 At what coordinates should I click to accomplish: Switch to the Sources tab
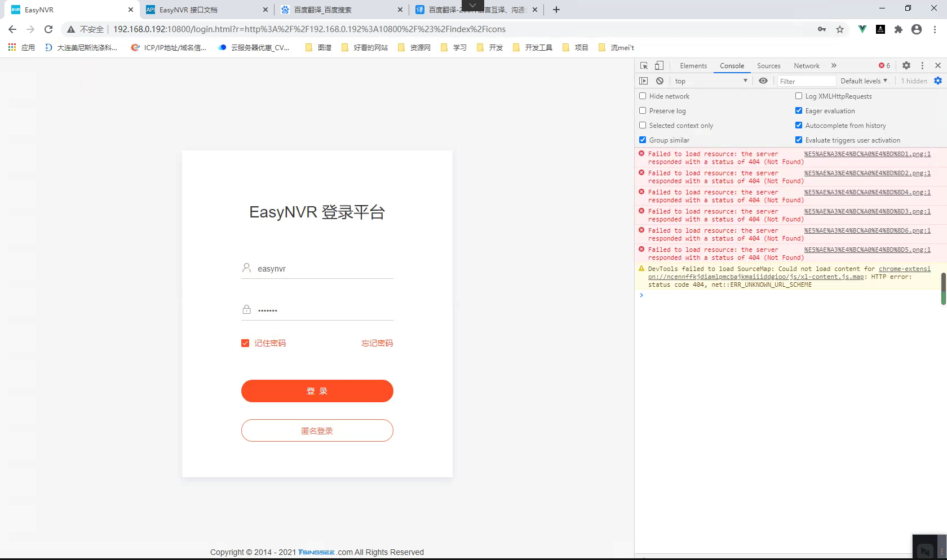(769, 65)
